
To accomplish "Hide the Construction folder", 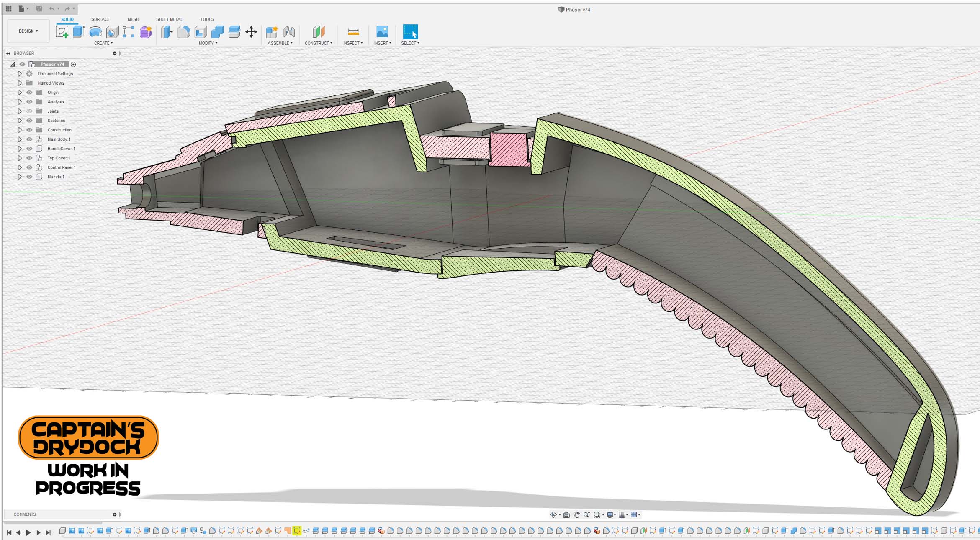I will point(29,130).
